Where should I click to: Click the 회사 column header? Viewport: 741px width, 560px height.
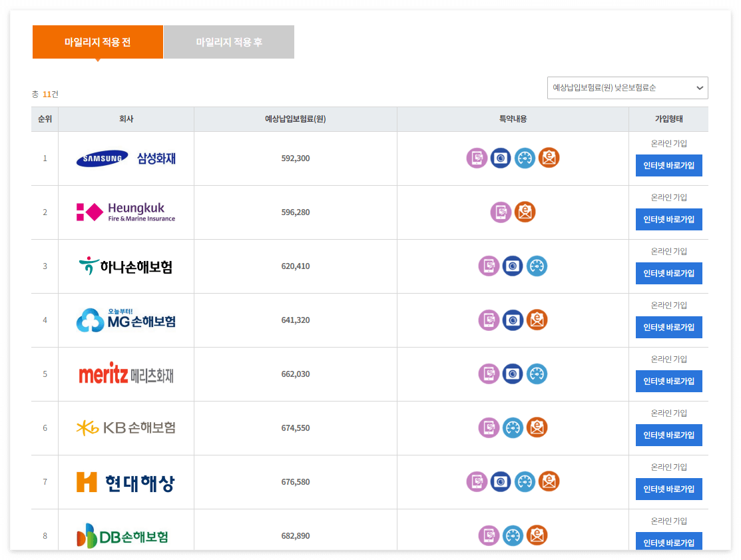pyautogui.click(x=126, y=119)
